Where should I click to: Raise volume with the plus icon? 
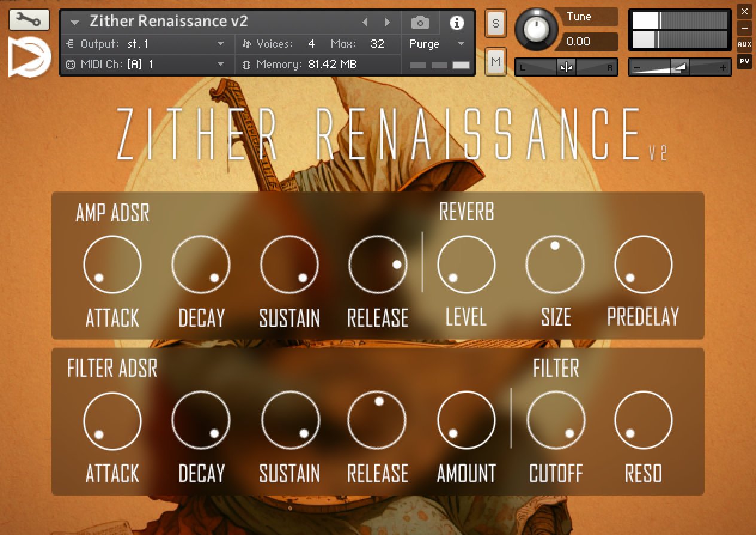click(723, 68)
